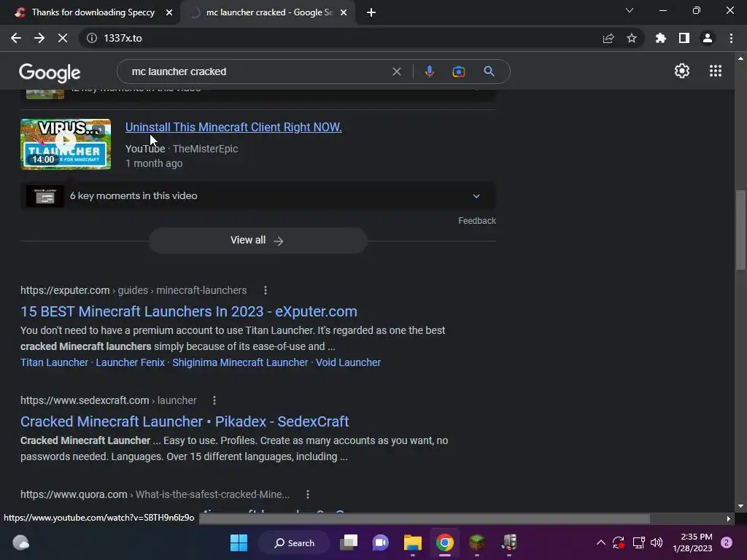Search by image with camera icon
747x560 pixels.
click(458, 71)
